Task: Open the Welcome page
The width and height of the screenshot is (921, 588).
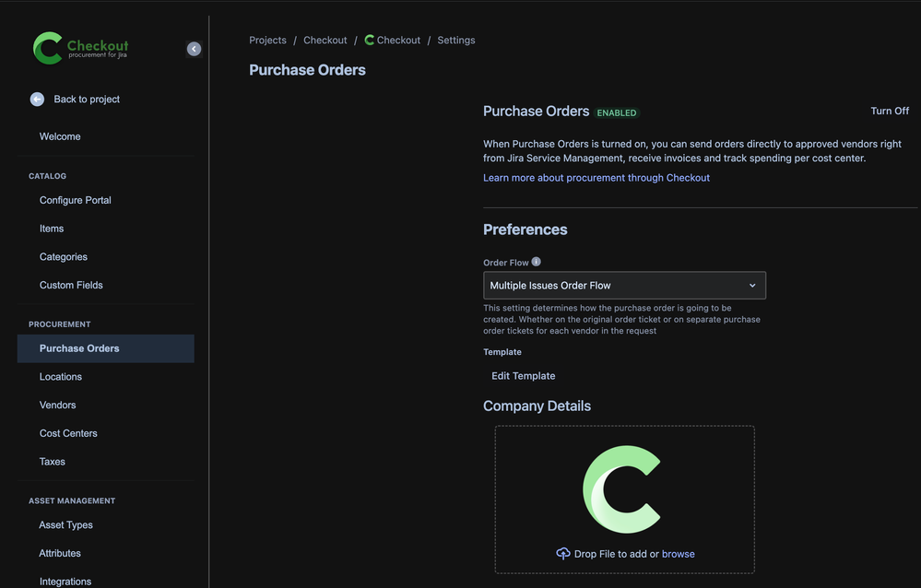Action: (60, 137)
